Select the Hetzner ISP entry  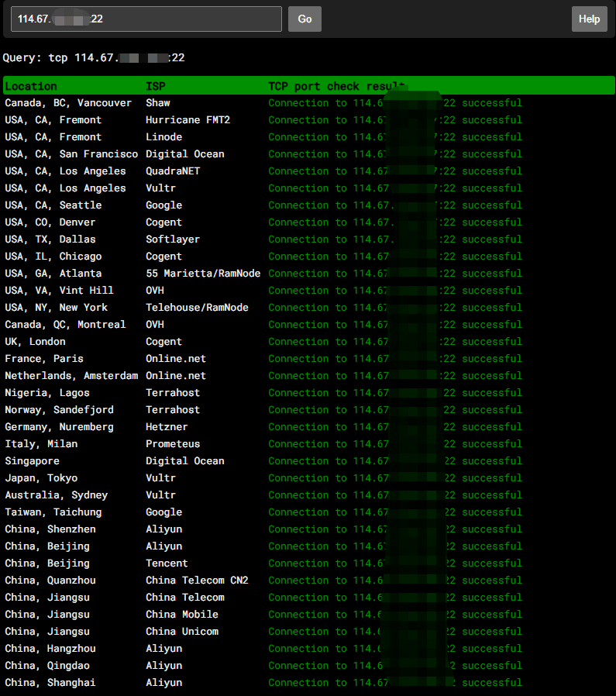coord(167,427)
